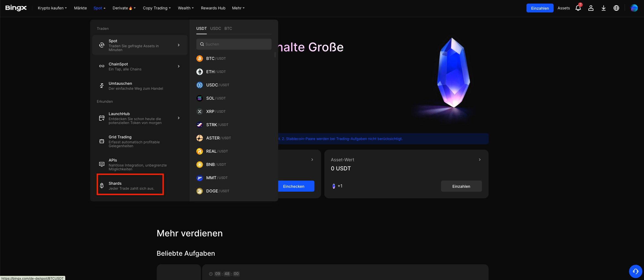Viewport: 644px width, 280px height.
Task: Open Shards in the Spot menu
Action: point(130,186)
